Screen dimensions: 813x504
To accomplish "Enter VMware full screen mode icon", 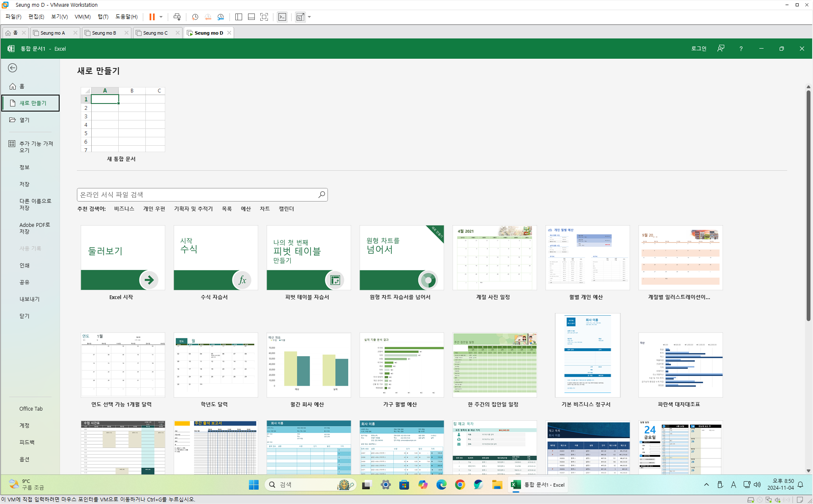I will pos(264,17).
